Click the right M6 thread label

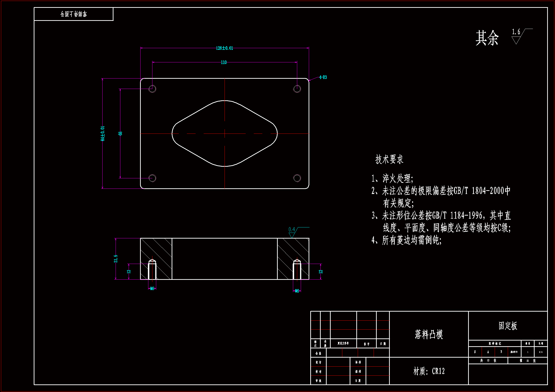click(297, 291)
